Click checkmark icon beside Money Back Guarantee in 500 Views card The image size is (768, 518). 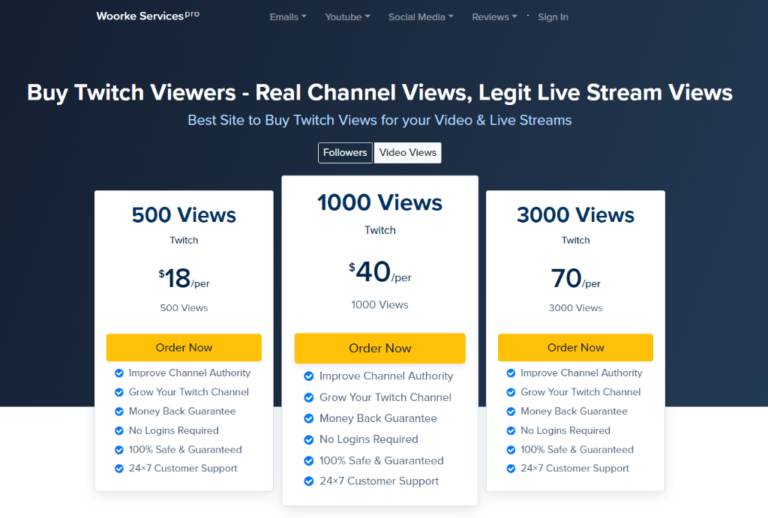pyautogui.click(x=119, y=411)
